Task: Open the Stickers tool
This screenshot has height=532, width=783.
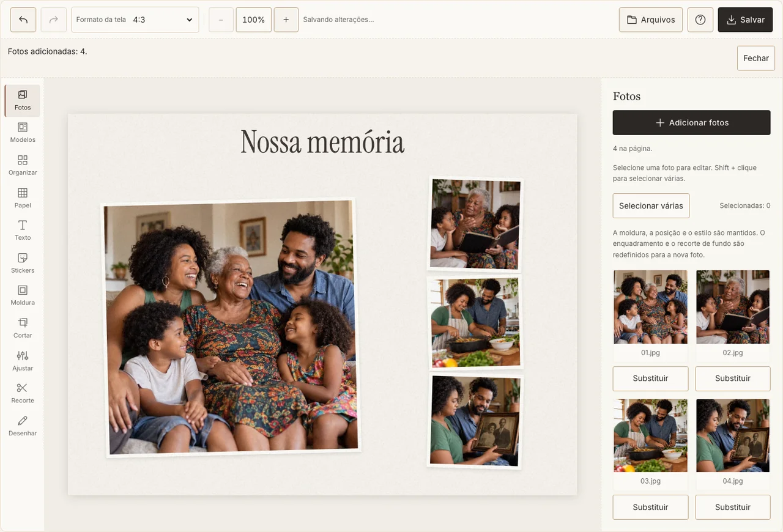Action: 23,264
